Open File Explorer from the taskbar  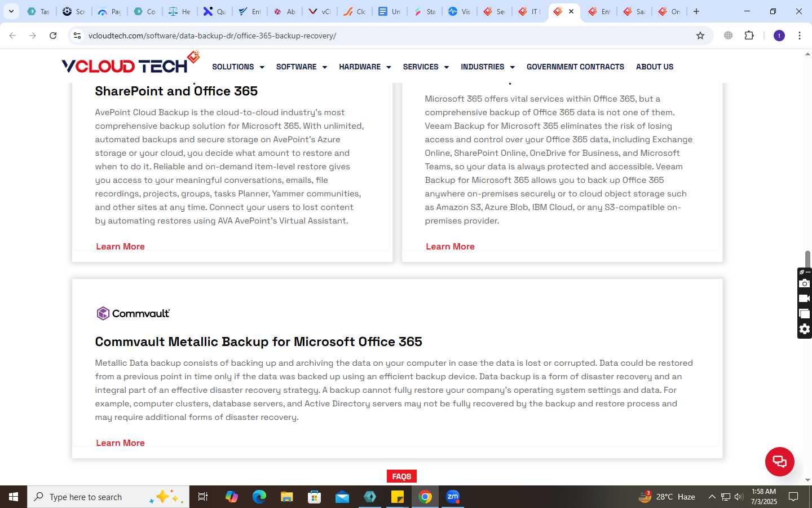pyautogui.click(x=287, y=497)
